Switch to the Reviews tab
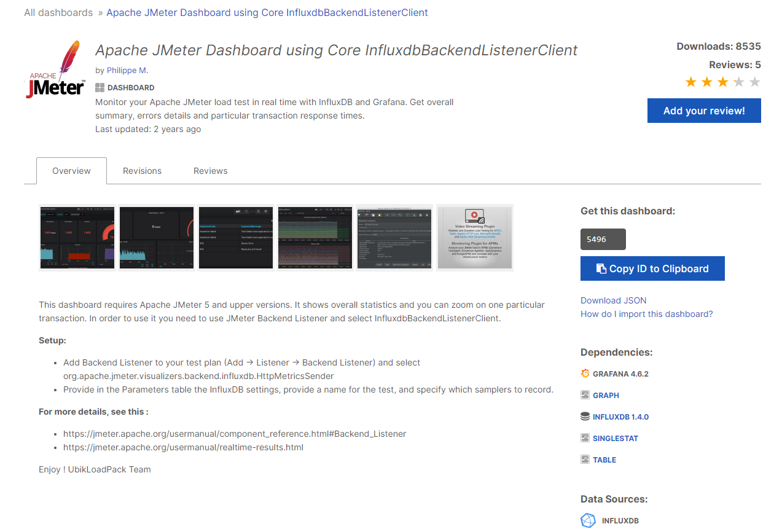 [211, 171]
